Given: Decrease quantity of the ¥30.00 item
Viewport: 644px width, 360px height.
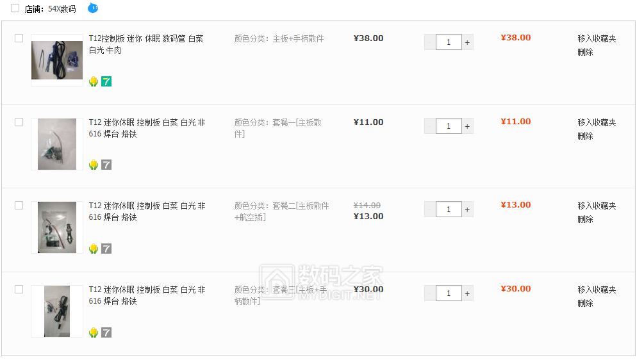Looking at the screenshot, I should 430,293.
